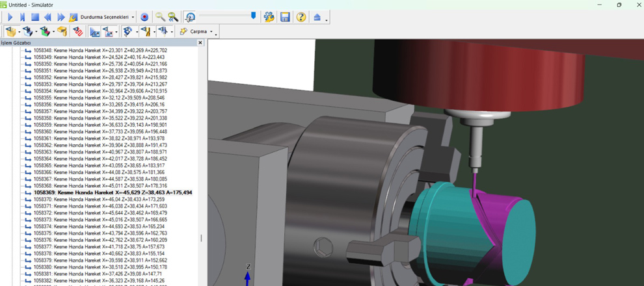The width and height of the screenshot is (644, 286).
Task: Toggle the red toolpath display icon
Action: [x=78, y=31]
